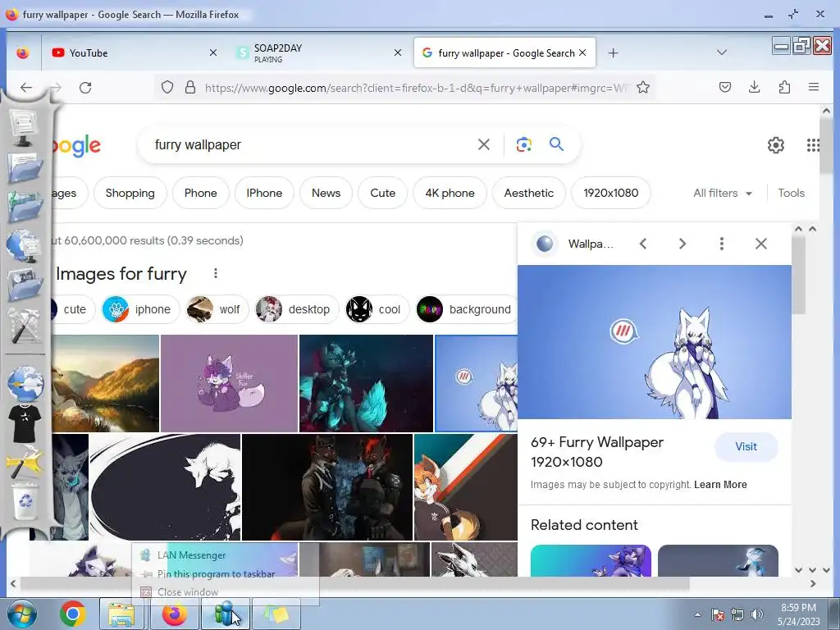Filter images by the background chip
The image size is (840, 630).
click(465, 309)
